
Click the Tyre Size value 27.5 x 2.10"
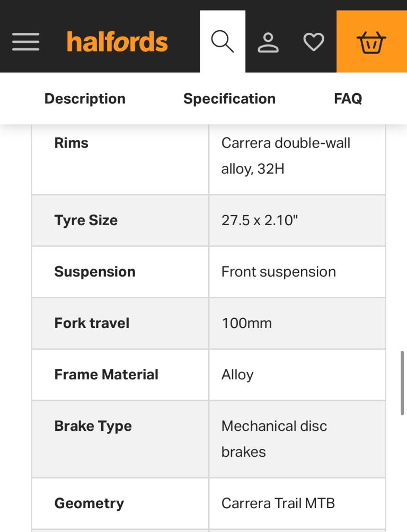(x=260, y=220)
